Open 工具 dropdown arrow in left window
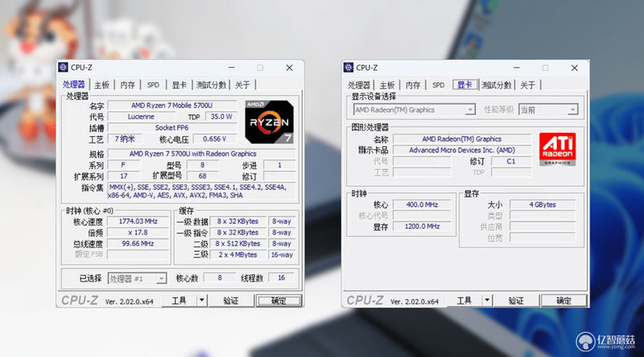This screenshot has width=644, height=357. [x=202, y=301]
